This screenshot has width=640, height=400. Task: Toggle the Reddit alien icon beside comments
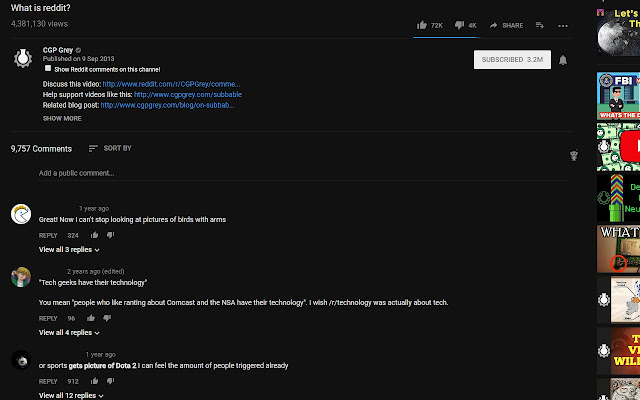tap(574, 155)
